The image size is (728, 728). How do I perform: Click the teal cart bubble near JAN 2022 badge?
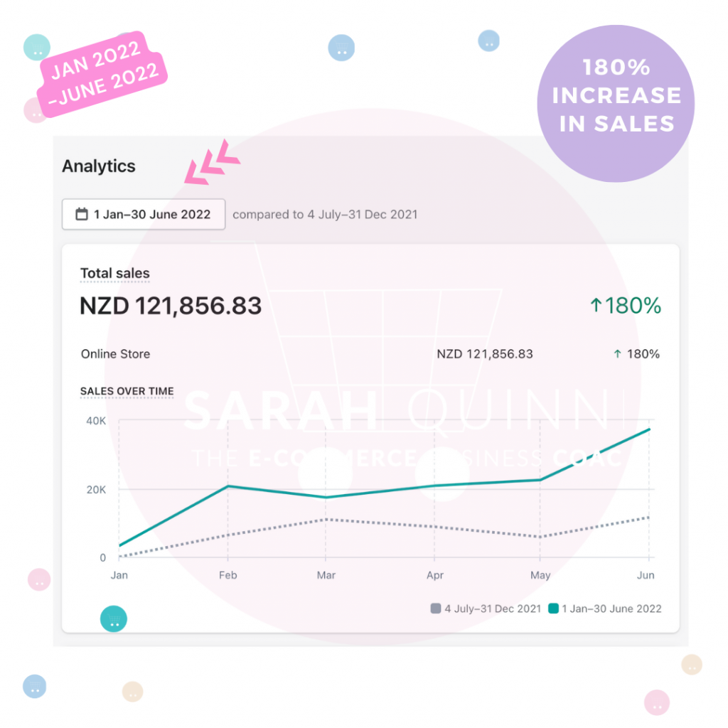(x=37, y=47)
